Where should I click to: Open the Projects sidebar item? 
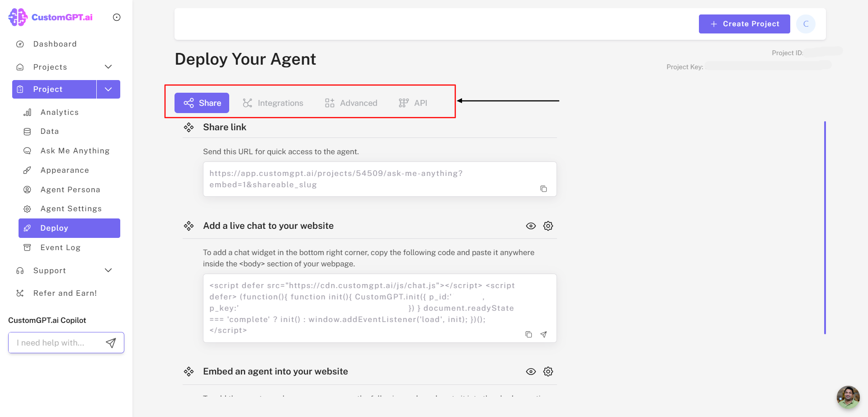click(x=50, y=67)
